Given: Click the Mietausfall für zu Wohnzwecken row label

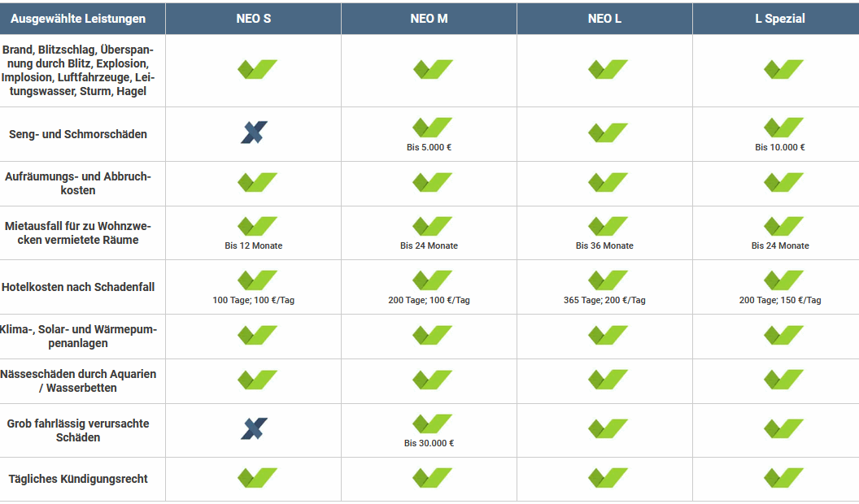Looking at the screenshot, I should pyautogui.click(x=78, y=233).
